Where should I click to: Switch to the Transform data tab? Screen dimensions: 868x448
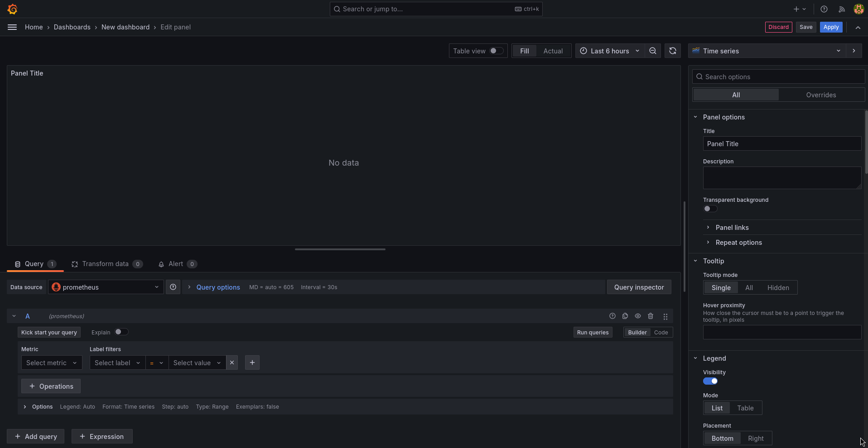(107, 264)
